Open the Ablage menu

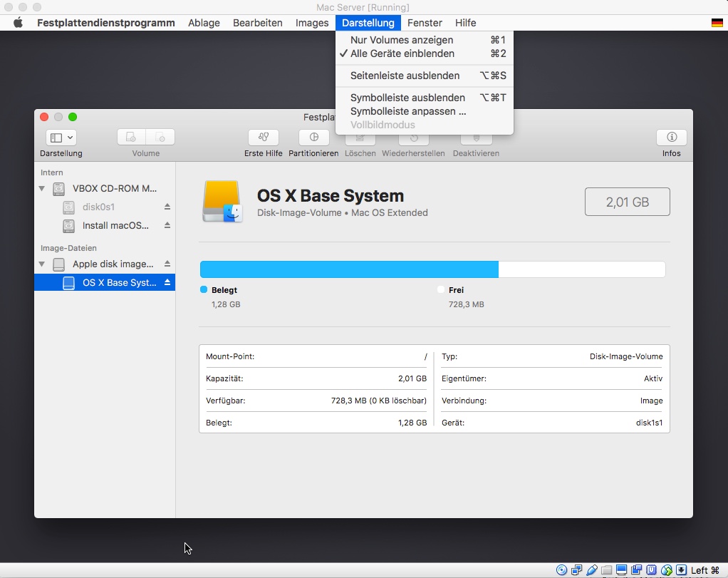(204, 23)
